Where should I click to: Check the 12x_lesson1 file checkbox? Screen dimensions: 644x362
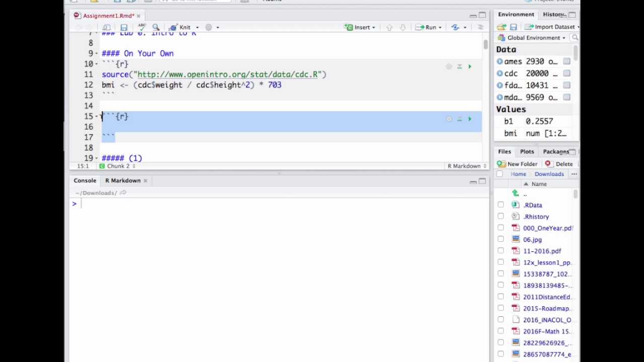pos(501,262)
